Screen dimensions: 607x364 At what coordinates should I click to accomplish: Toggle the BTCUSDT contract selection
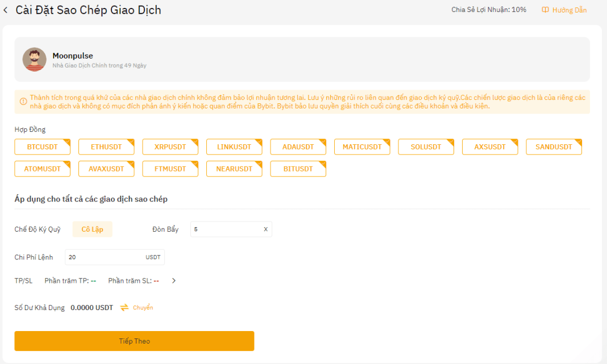click(43, 147)
